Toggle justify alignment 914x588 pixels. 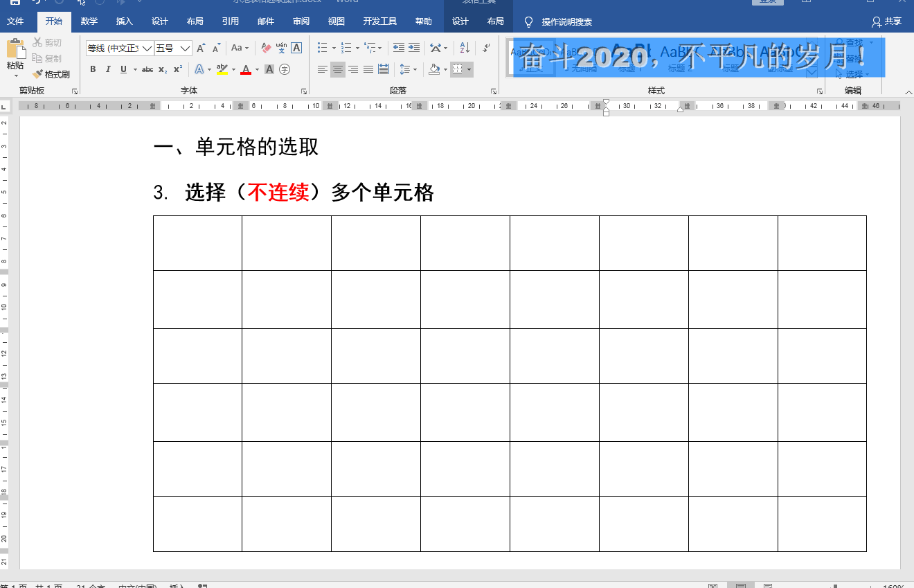point(368,69)
